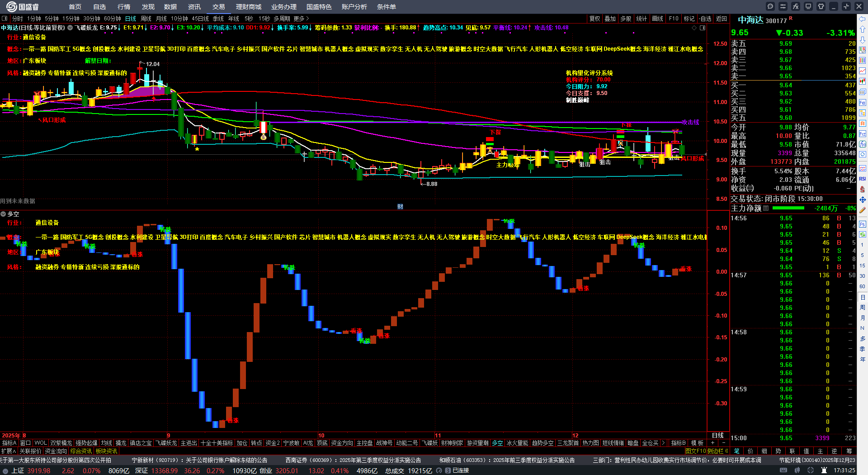Screen dimensions: 868x475
Task: Open the intraday line chart sidebar icon
Action: [x=863, y=71]
